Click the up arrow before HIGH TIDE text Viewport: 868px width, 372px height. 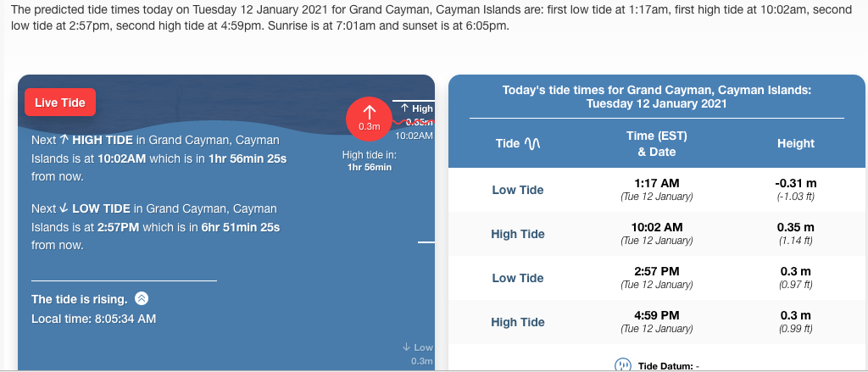click(64, 140)
